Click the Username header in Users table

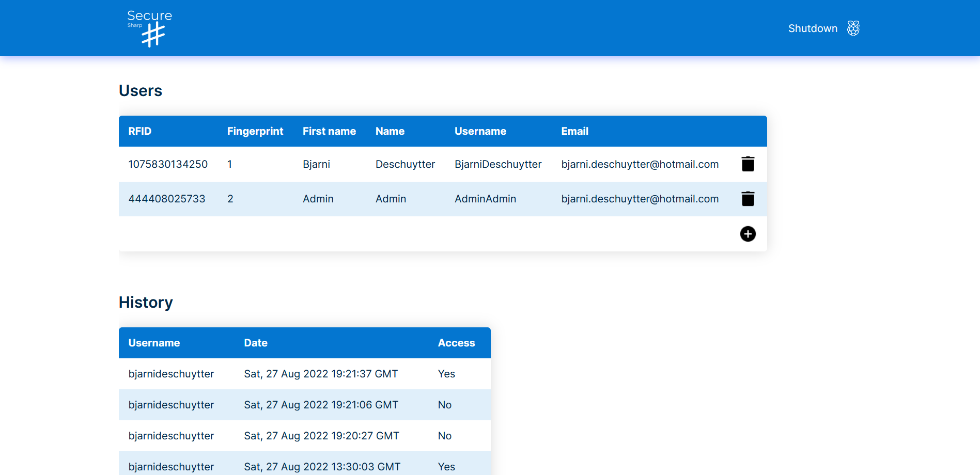(x=480, y=131)
